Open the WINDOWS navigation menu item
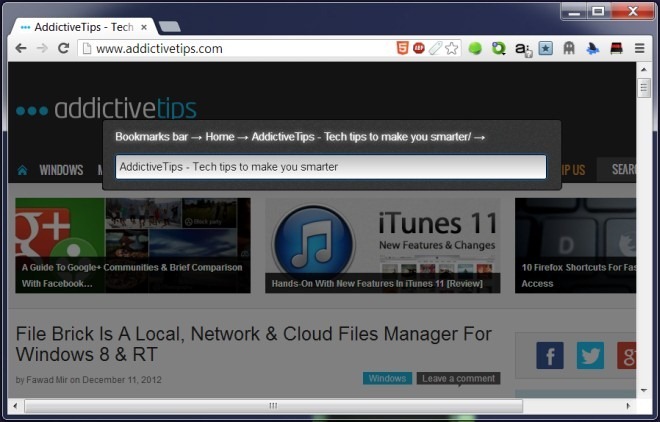 (61, 170)
